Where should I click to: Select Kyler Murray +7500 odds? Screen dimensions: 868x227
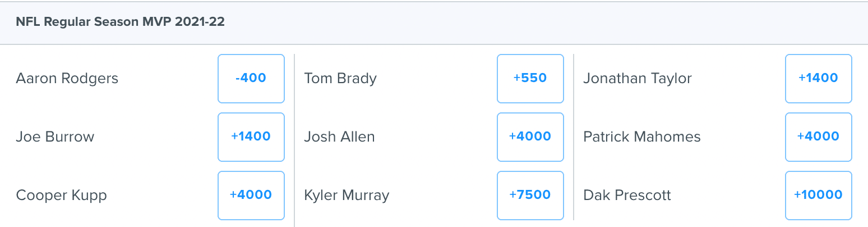click(530, 196)
